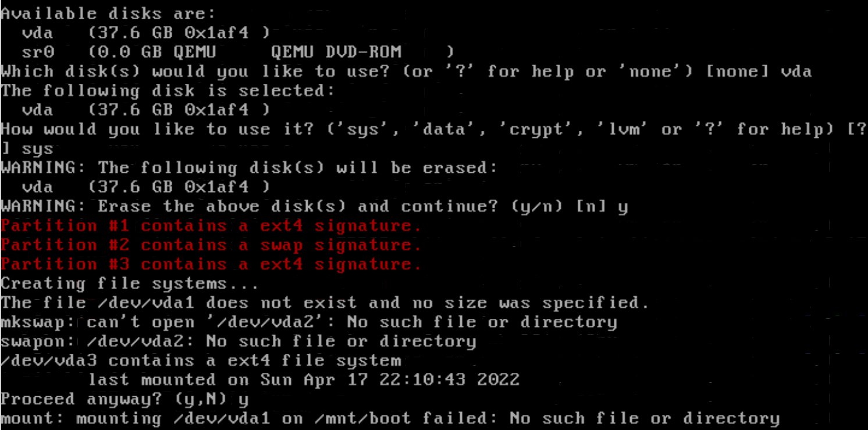Image resolution: width=868 pixels, height=430 pixels.
Task: Click the 'Erase the above disk(s)' confirmation line
Action: pyautogui.click(x=314, y=207)
